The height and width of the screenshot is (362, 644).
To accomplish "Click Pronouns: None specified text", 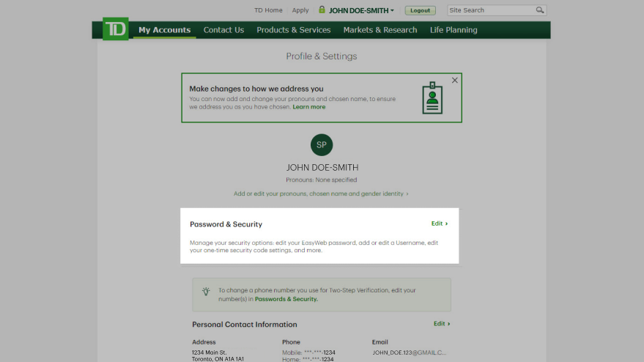I will click(322, 180).
